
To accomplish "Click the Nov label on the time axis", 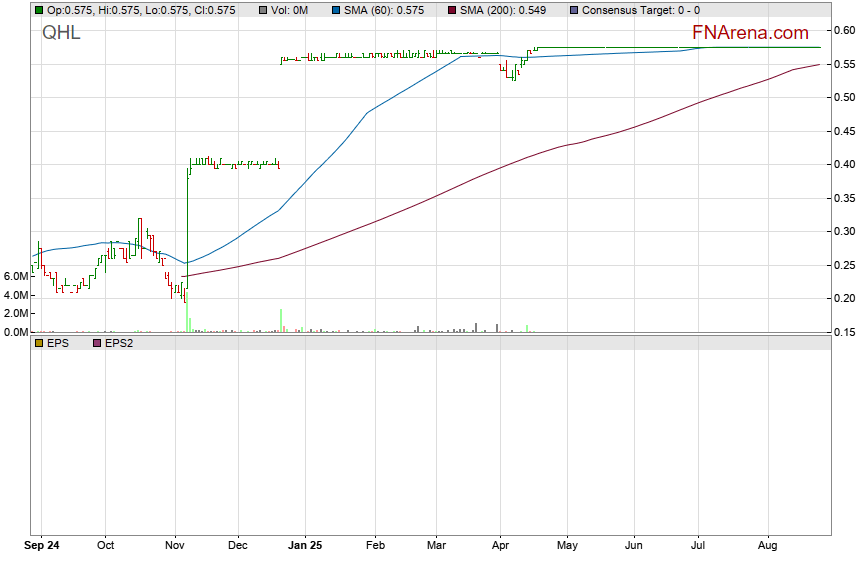I will 176,546.
